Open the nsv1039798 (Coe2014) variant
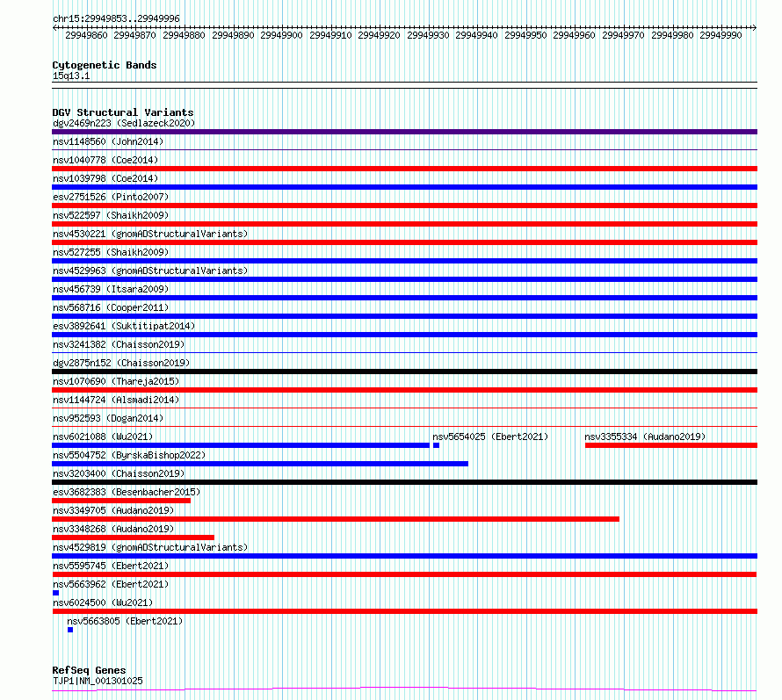 (x=105, y=178)
